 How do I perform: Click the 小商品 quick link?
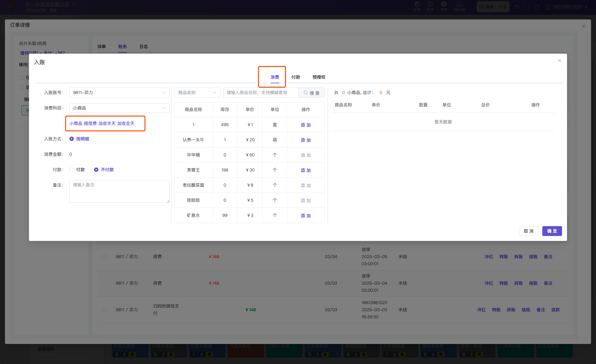[x=76, y=123]
